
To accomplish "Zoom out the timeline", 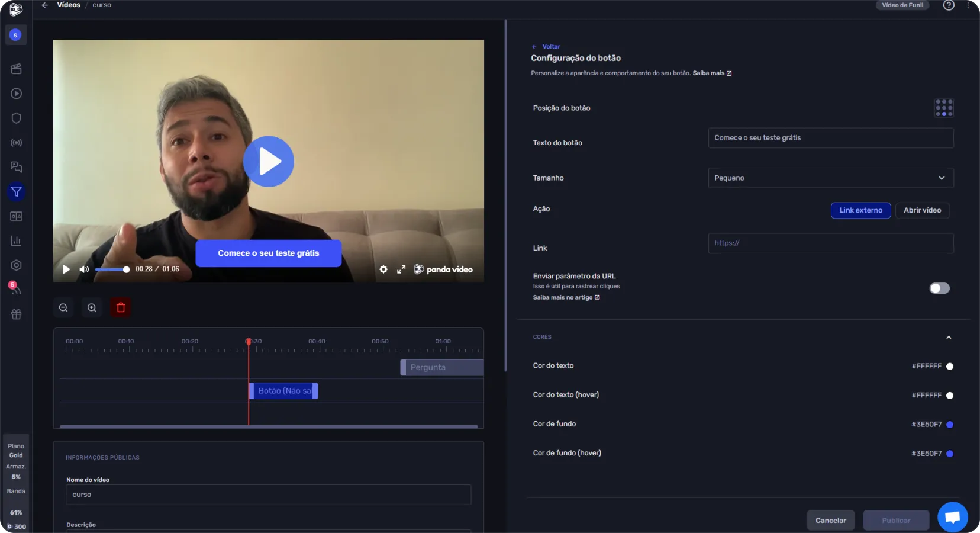I will [x=63, y=307].
